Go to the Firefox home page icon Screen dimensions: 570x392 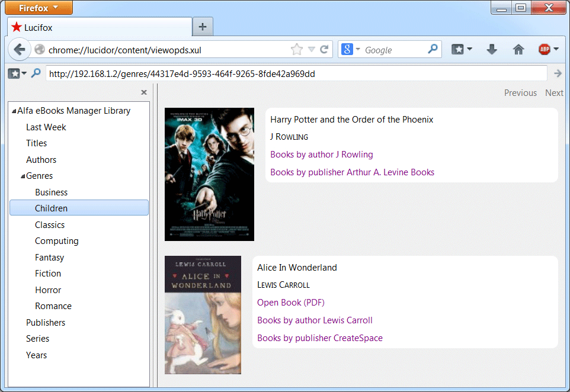518,50
